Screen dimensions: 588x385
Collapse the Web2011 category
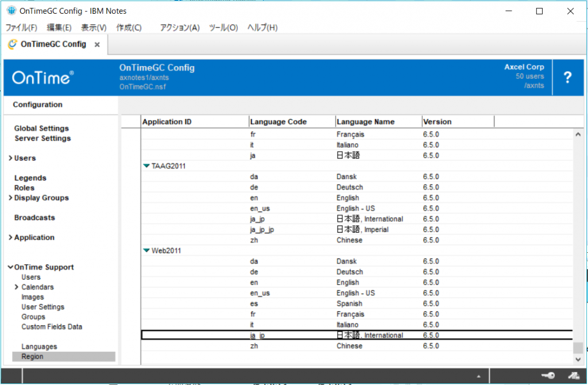click(146, 251)
